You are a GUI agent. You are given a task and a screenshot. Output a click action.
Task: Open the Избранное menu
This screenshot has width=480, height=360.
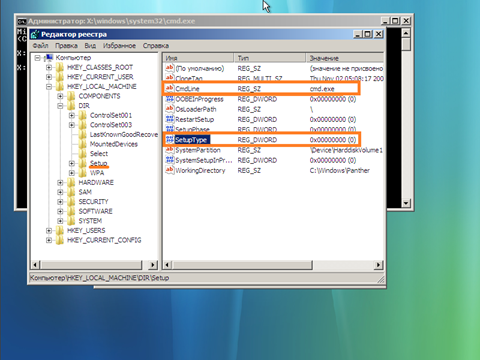pos(119,46)
